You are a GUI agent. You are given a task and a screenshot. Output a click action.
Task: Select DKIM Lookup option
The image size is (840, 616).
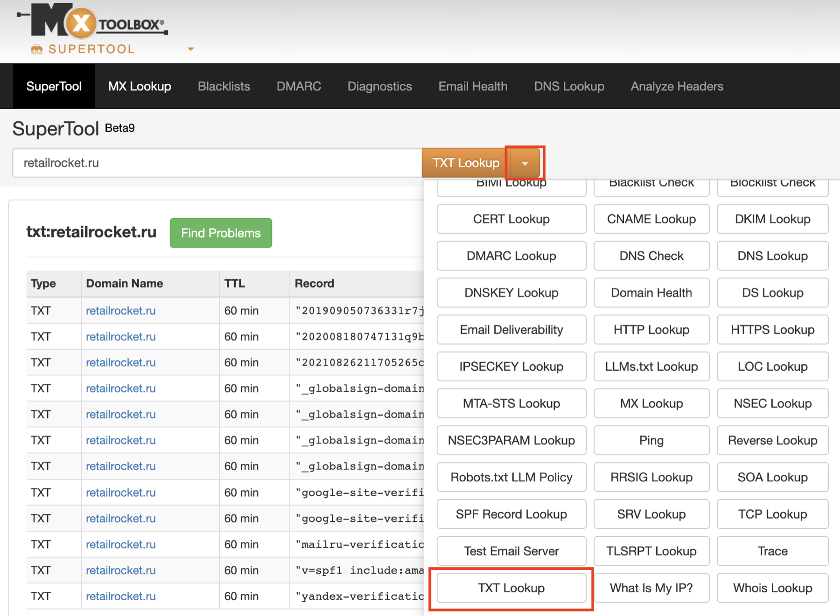coord(773,219)
